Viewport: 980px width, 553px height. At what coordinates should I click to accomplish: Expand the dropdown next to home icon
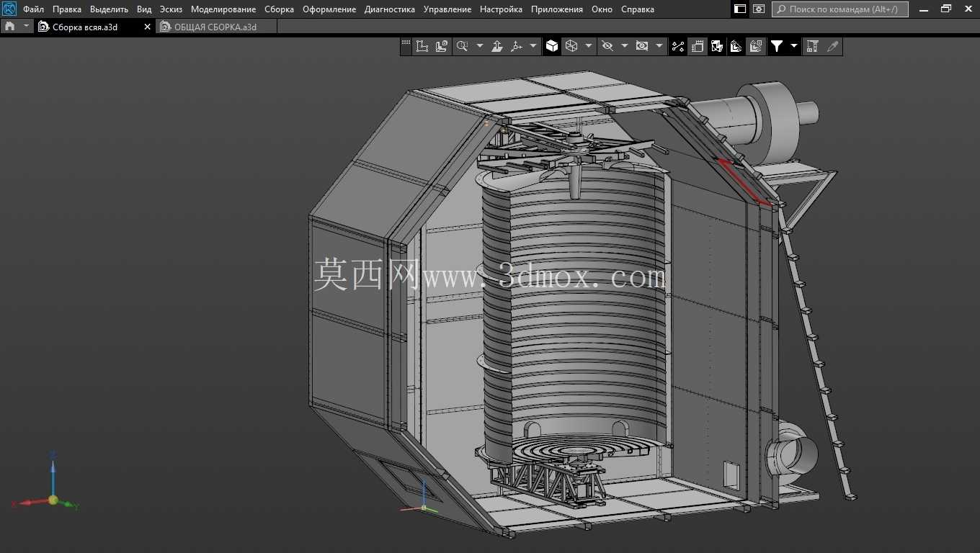pyautogui.click(x=27, y=26)
